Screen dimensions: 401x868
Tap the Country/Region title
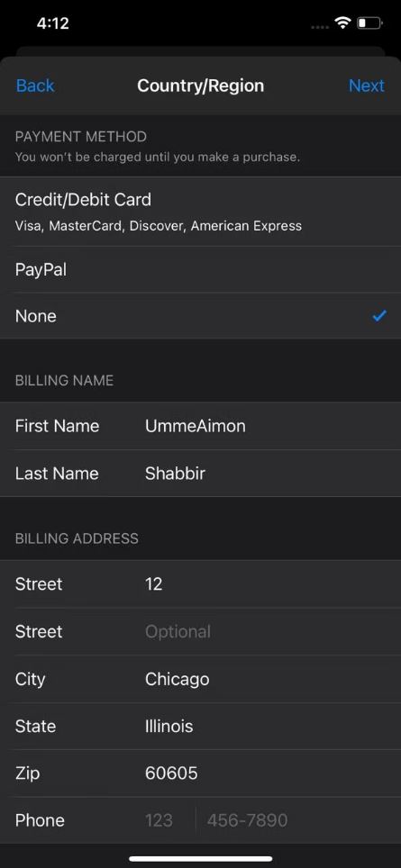(200, 86)
